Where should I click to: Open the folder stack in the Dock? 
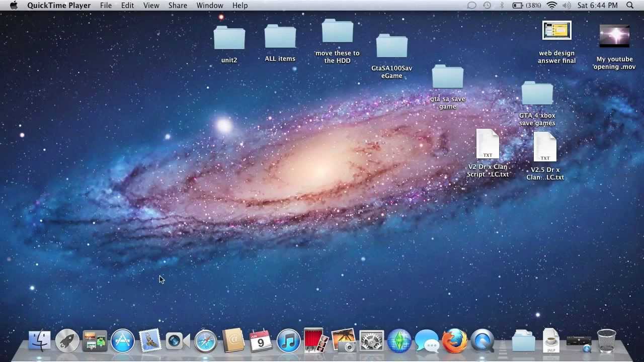[523, 341]
